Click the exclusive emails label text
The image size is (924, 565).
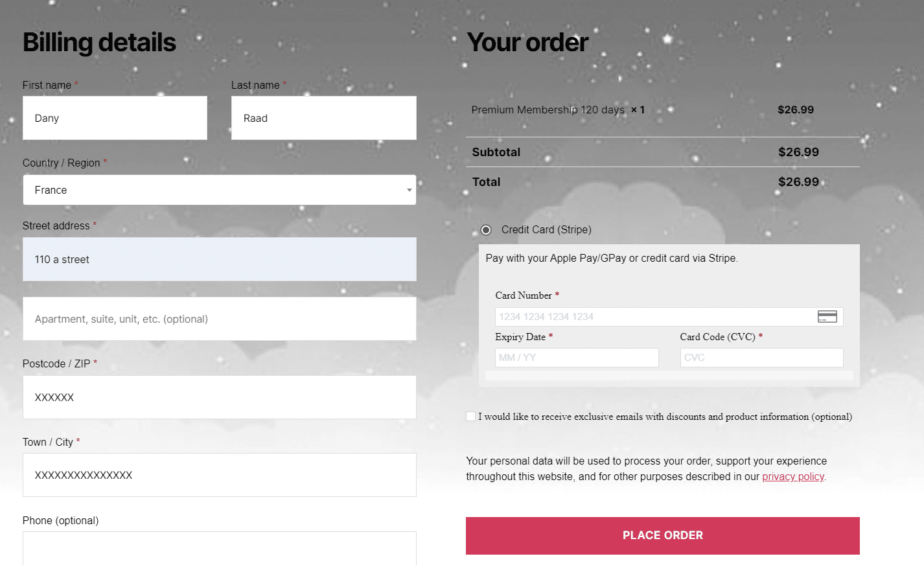point(665,417)
